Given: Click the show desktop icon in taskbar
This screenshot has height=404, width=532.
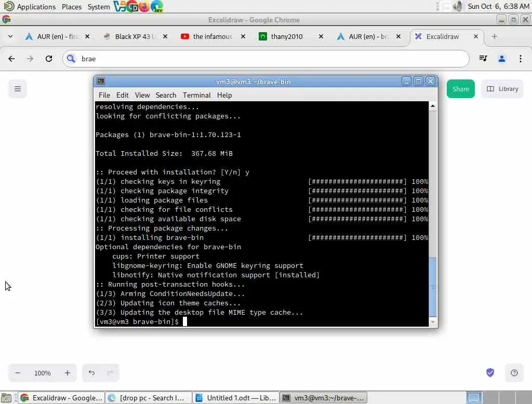Looking at the screenshot, I should click(x=6, y=398).
